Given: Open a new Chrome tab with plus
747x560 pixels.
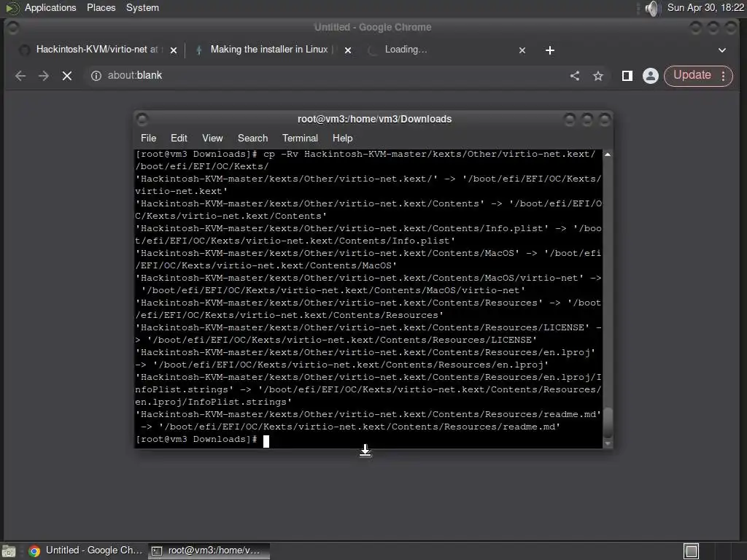Looking at the screenshot, I should point(550,50).
